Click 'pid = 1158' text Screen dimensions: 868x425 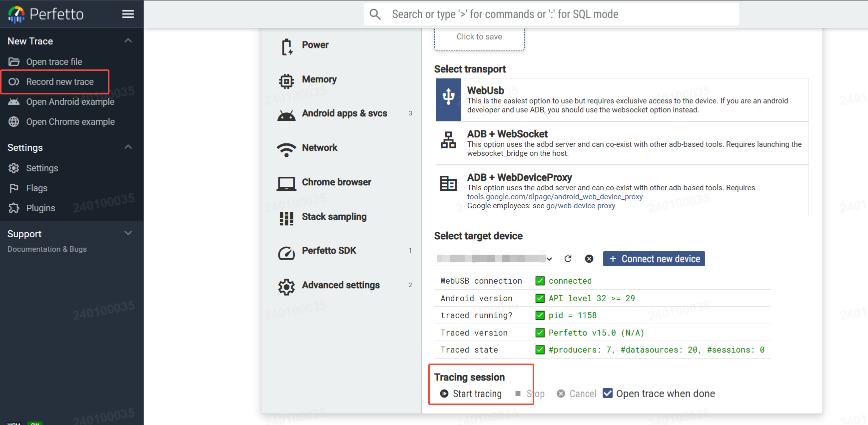tap(573, 315)
